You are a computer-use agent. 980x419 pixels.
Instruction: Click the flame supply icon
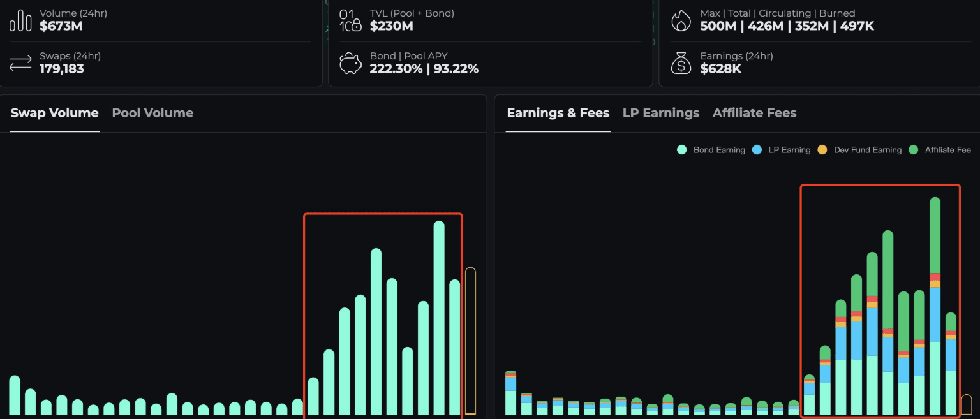[x=681, y=20]
